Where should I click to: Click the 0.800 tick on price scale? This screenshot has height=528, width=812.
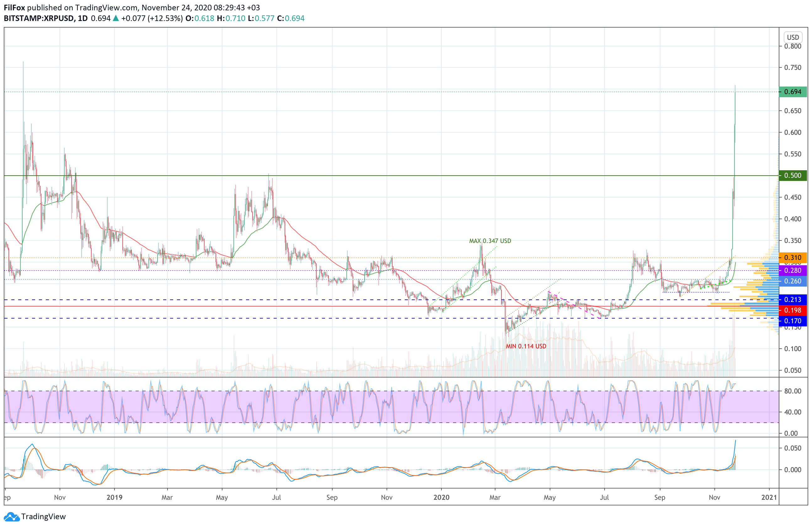[x=793, y=46]
